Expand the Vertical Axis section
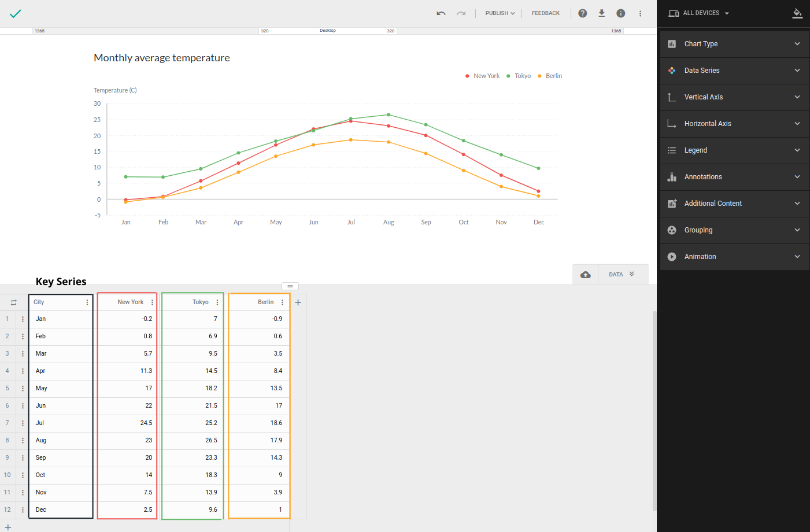Screen dimensions: 810x532 point(734,97)
